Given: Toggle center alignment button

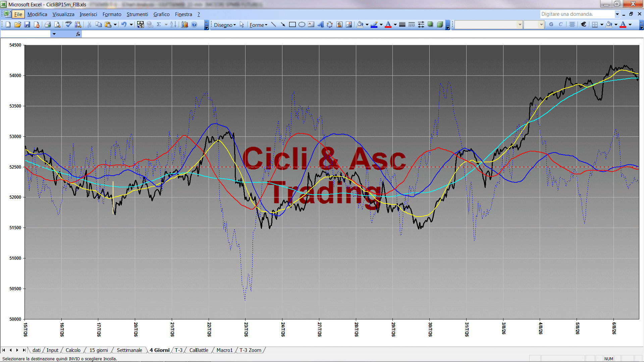Looking at the screenshot, I should [x=572, y=24].
